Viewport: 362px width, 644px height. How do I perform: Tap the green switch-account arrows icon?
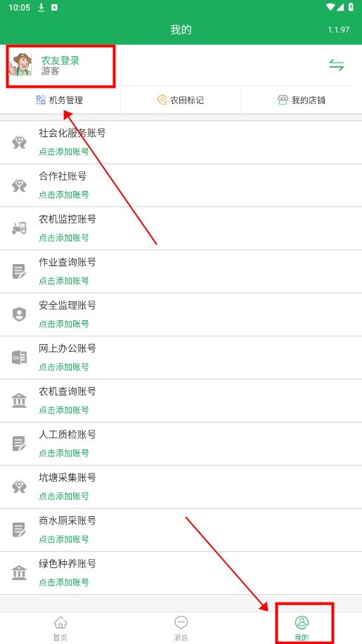[x=336, y=65]
